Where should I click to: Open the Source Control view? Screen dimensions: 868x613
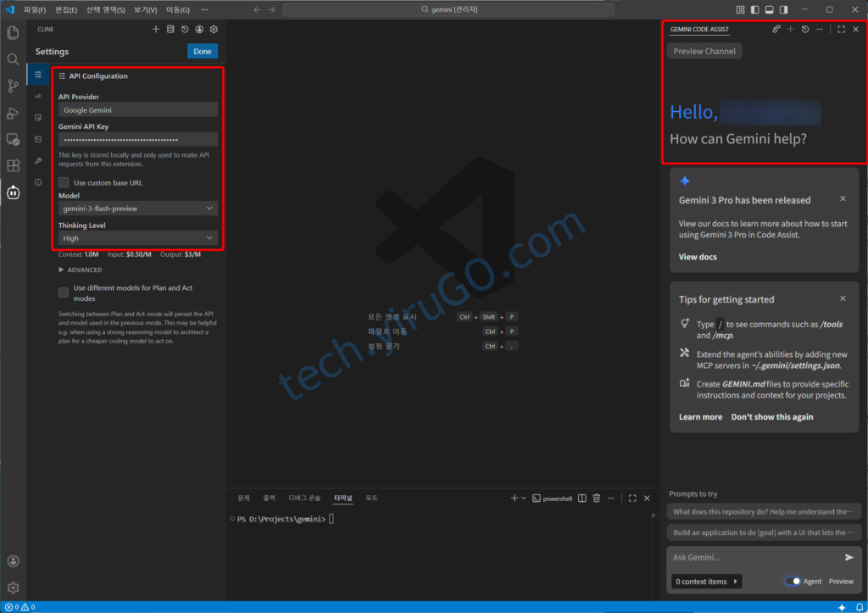(x=13, y=86)
